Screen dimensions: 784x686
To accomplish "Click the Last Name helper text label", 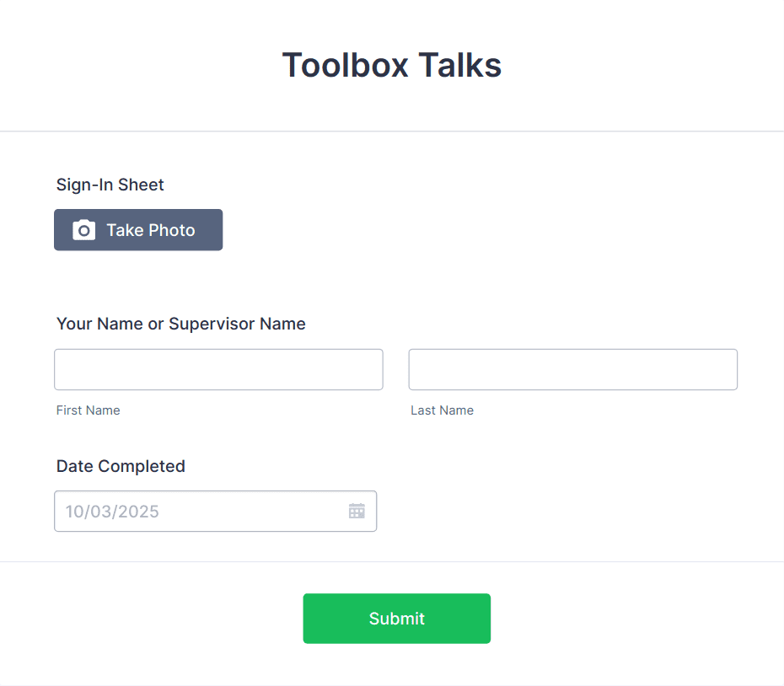I will click(442, 410).
